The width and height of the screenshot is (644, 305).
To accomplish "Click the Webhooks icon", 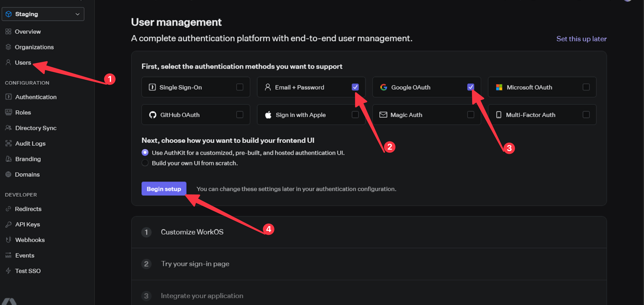I will 8,240.
